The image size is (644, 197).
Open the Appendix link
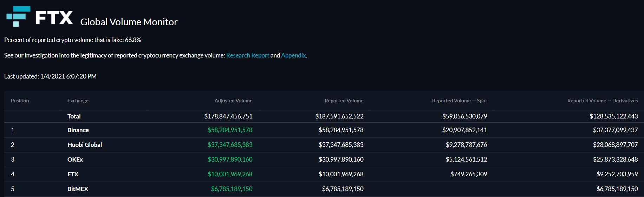[x=293, y=55]
